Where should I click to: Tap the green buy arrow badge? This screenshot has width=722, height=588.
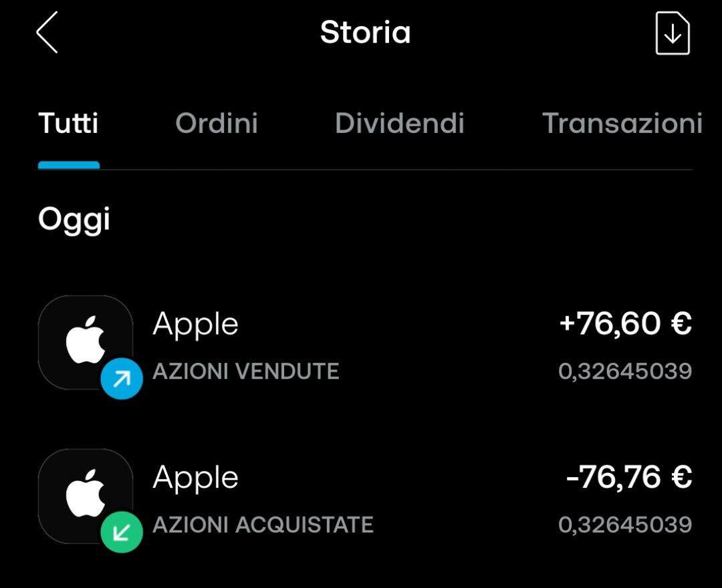tap(122, 533)
